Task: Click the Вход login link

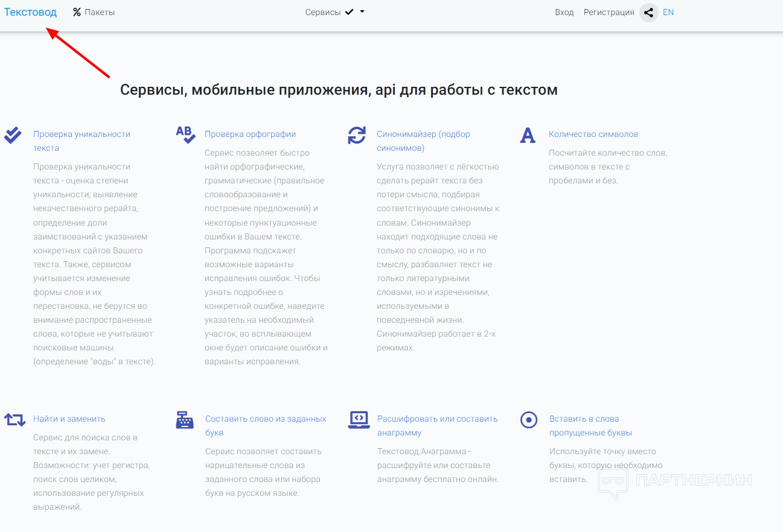Action: pos(564,12)
